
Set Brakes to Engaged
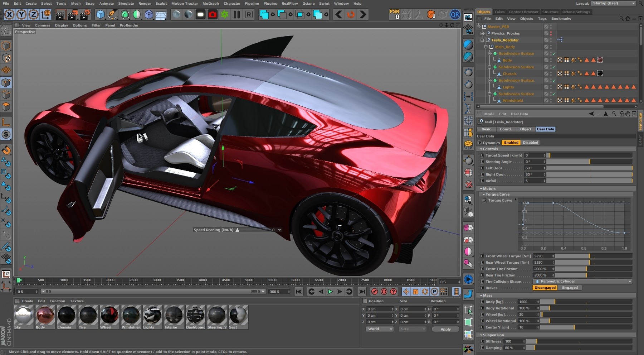pyautogui.click(x=570, y=288)
